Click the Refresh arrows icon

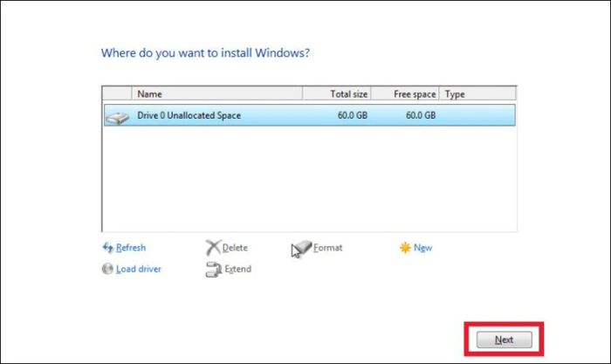107,248
